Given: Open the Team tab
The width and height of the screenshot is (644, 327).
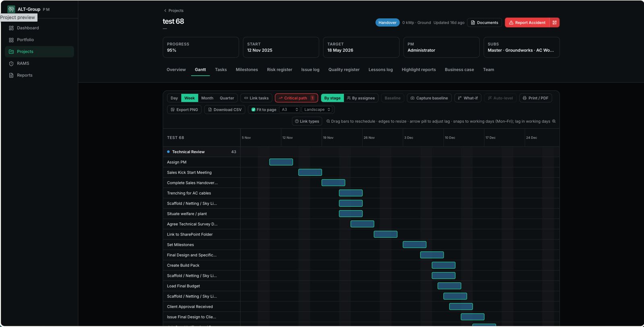Looking at the screenshot, I should click(488, 70).
